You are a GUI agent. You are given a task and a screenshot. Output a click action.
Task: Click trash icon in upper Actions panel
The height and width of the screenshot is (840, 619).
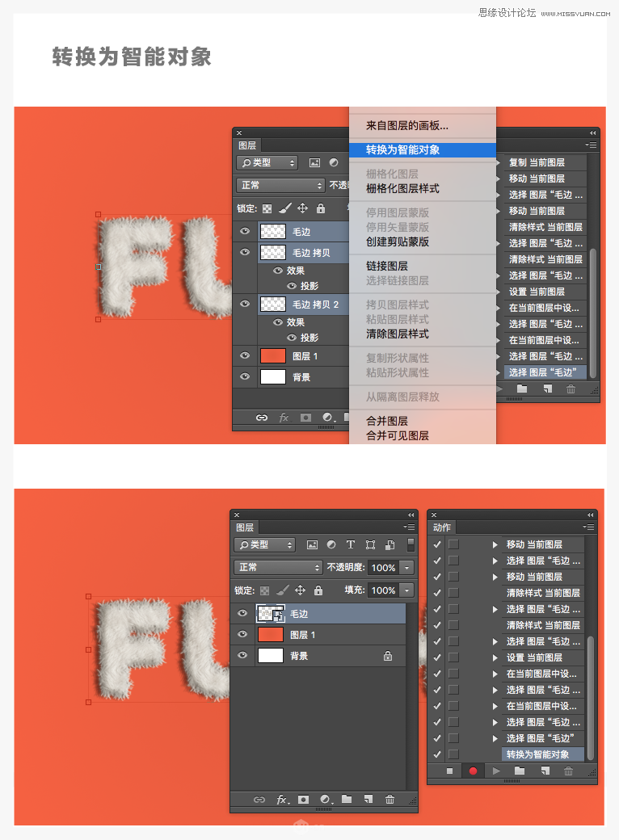(571, 389)
